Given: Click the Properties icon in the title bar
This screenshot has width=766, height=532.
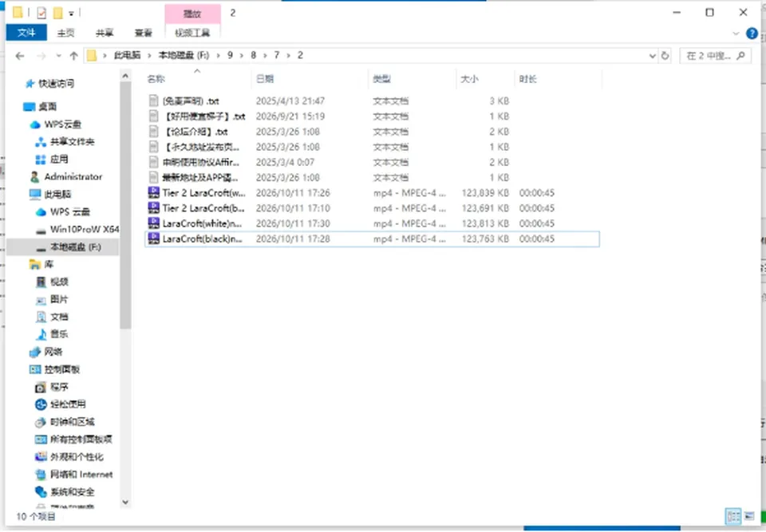Looking at the screenshot, I should coord(41,13).
